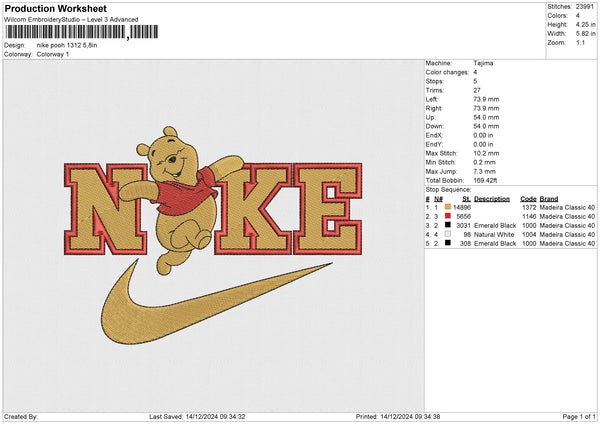
Task: Click the Zoom value 1:1
Action: point(580,42)
